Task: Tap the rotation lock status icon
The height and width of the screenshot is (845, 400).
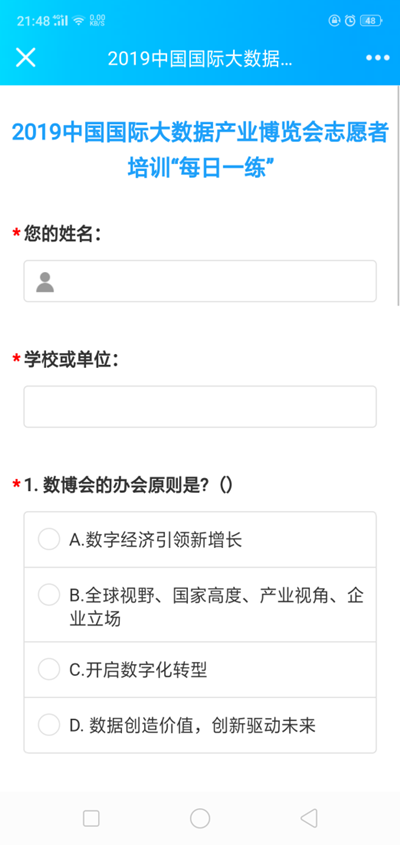Action: [x=335, y=20]
